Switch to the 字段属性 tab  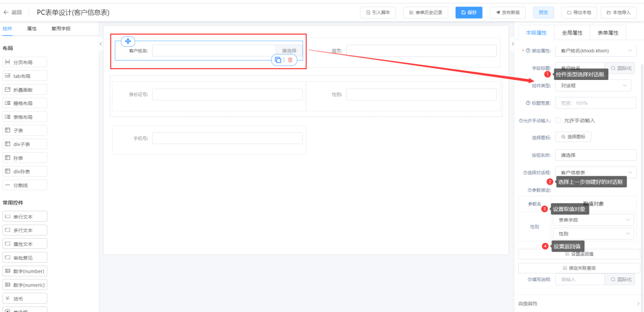pyautogui.click(x=536, y=33)
